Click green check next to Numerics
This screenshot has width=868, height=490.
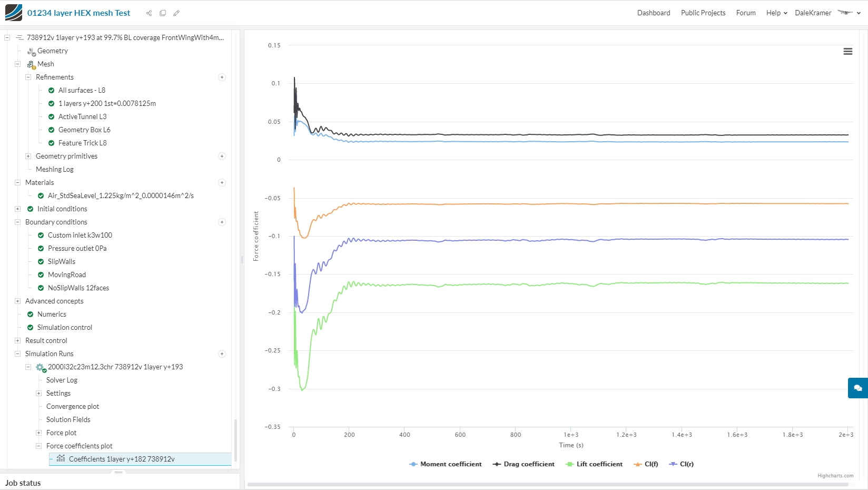(30, 315)
